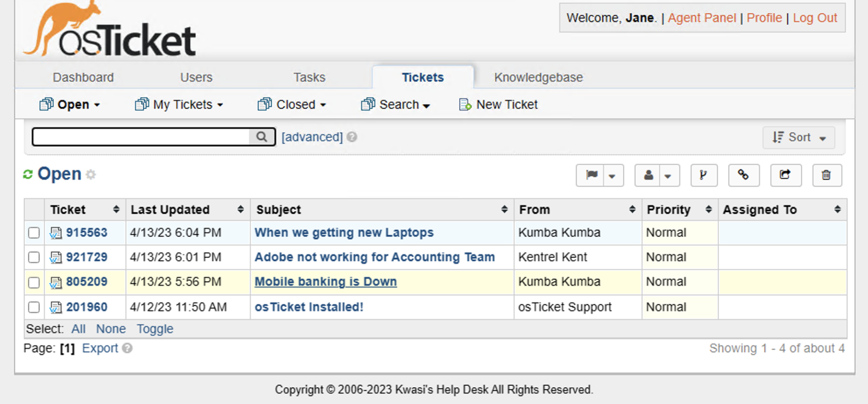Click the flag change status icon
This screenshot has width=868, height=404.
point(592,175)
